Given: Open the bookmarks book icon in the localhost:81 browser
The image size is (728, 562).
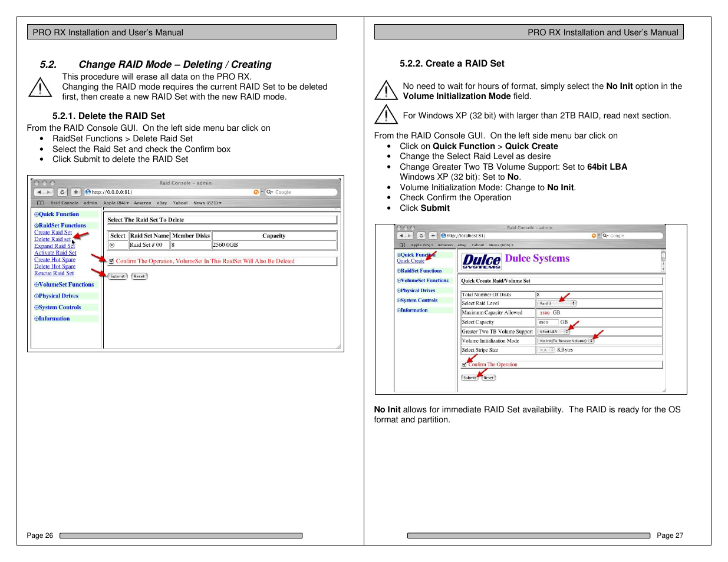Looking at the screenshot, I should pyautogui.click(x=403, y=245).
